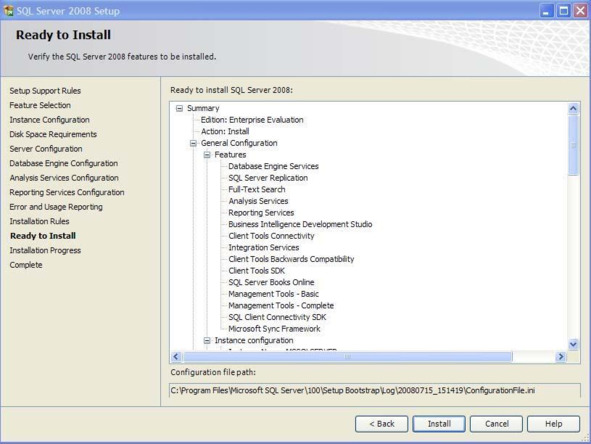Screen dimensions: 591x444
Task: Click the Configuration file path field
Action: click(375, 390)
